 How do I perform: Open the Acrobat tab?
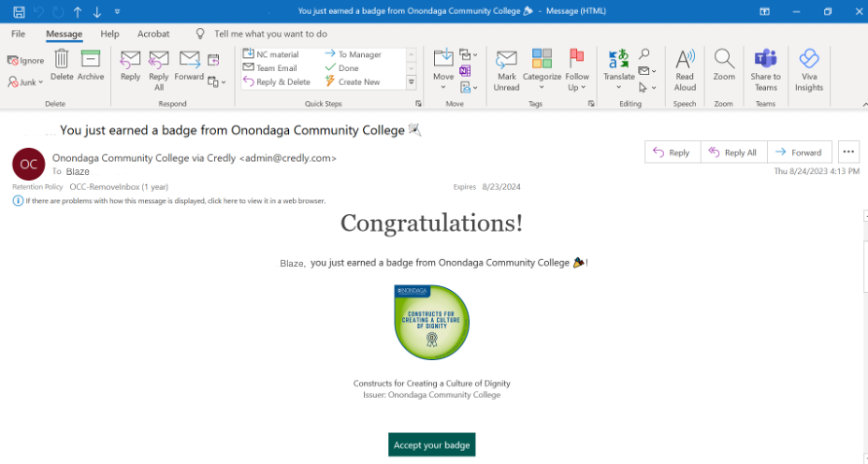coord(153,34)
